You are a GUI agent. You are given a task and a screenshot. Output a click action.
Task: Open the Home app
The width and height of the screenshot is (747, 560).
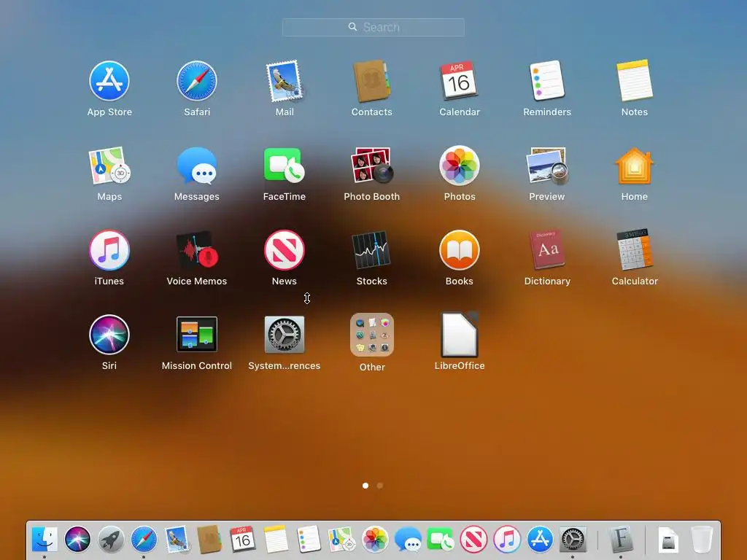coord(635,166)
